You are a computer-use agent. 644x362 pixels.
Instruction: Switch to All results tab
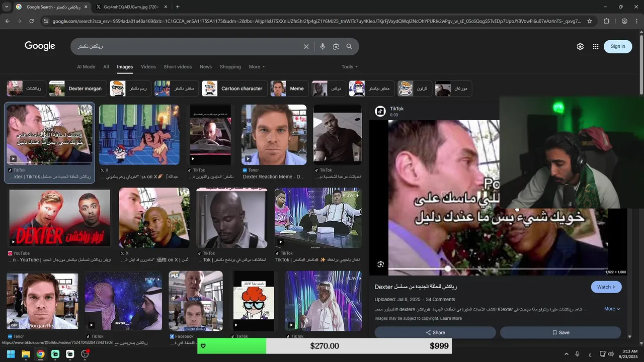106,67
